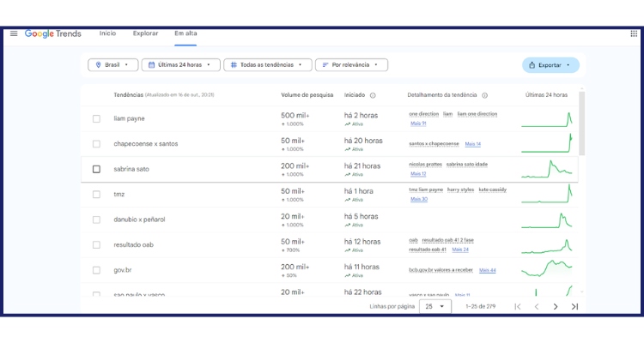Click the hash icon in trends filter

tap(234, 65)
